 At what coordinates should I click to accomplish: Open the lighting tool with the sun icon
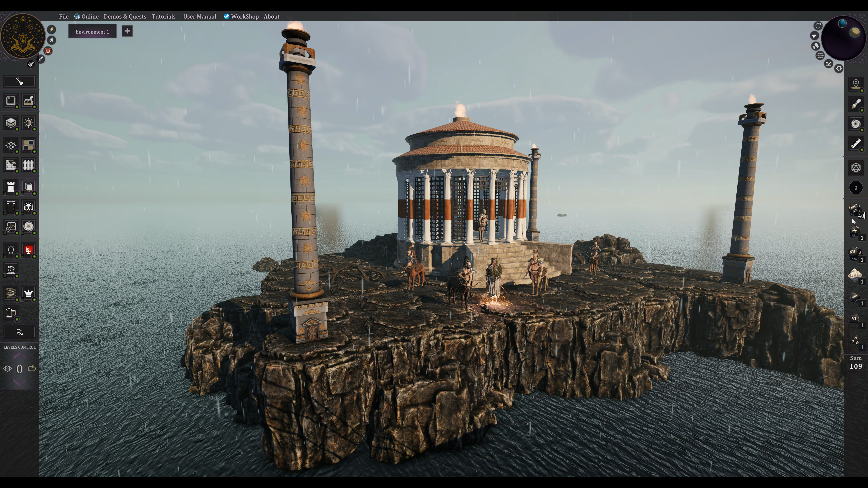click(29, 123)
